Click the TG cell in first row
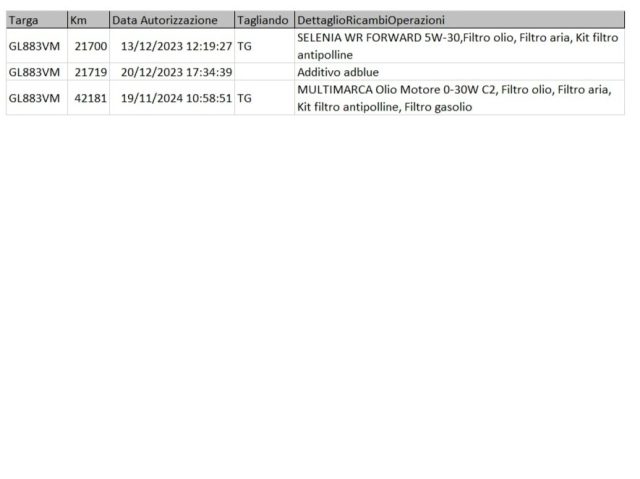The width and height of the screenshot is (640, 479). coord(264,46)
